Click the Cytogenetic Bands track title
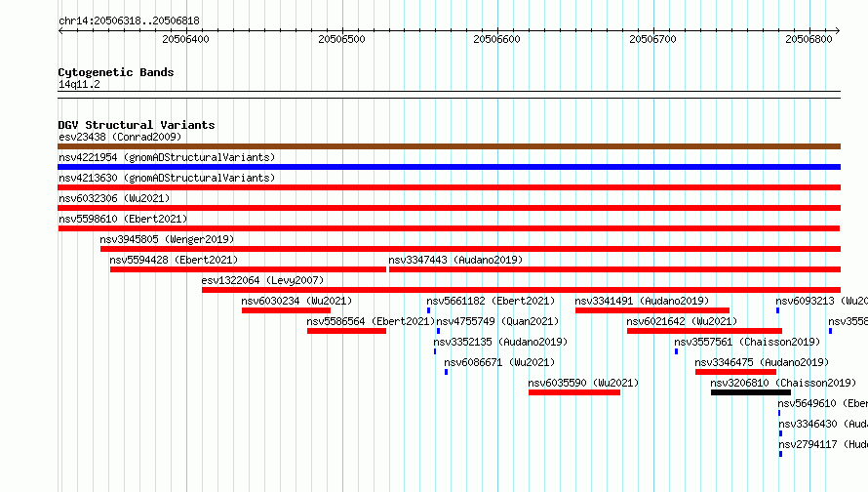Image resolution: width=868 pixels, height=492 pixels. pyautogui.click(x=116, y=72)
